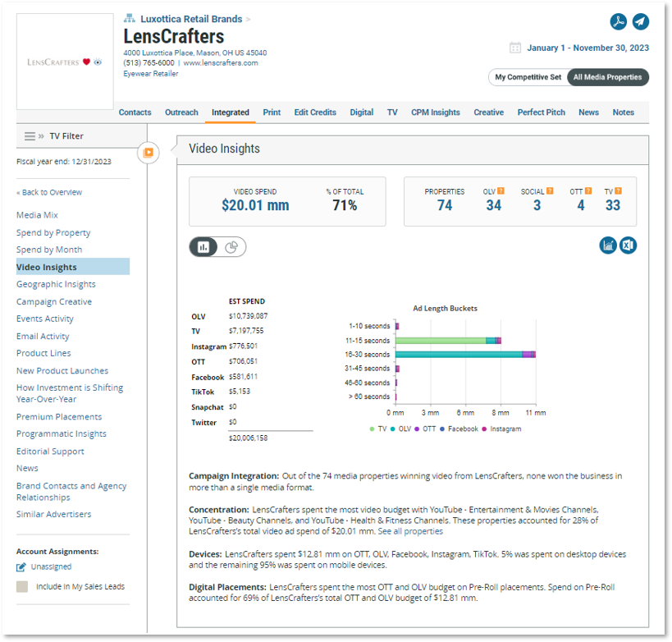The width and height of the screenshot is (672, 642).
Task: Open the date range calendar icon
Action: (x=515, y=48)
